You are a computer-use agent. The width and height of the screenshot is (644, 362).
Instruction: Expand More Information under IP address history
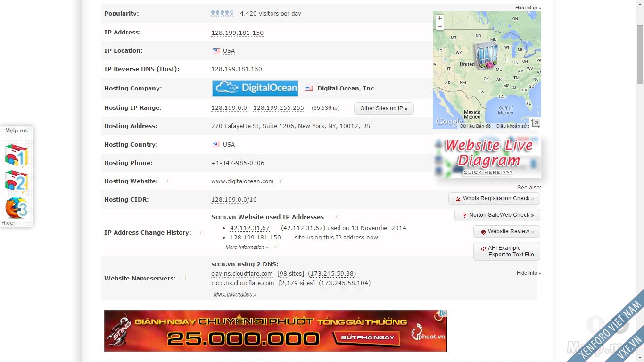(247, 247)
